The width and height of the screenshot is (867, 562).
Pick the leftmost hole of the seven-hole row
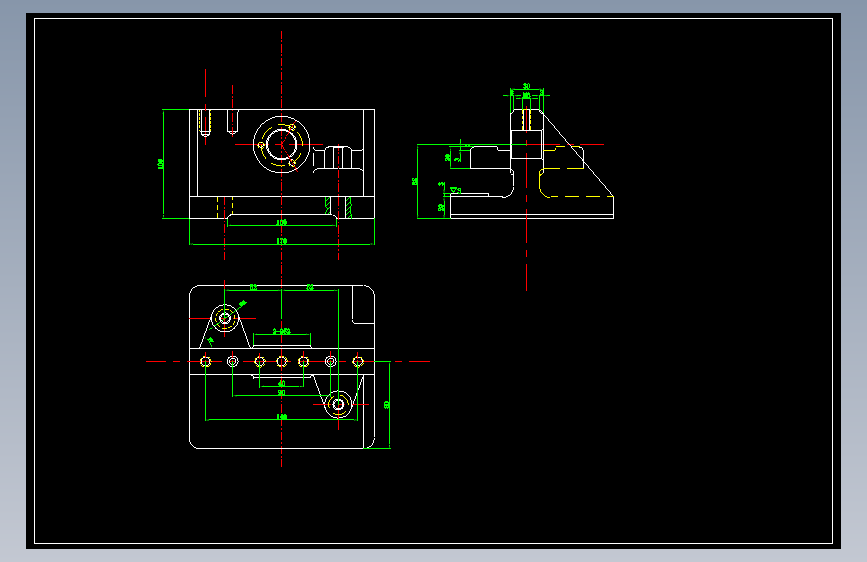tap(206, 362)
